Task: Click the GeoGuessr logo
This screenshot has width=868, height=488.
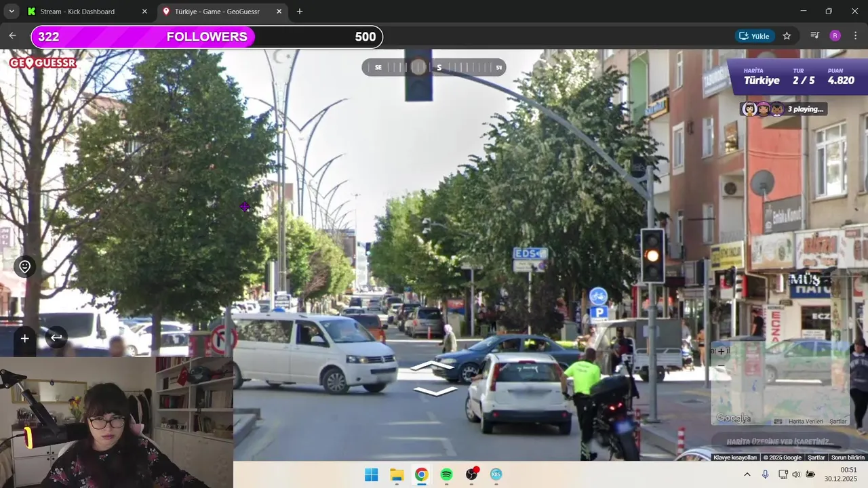Action: [43, 63]
